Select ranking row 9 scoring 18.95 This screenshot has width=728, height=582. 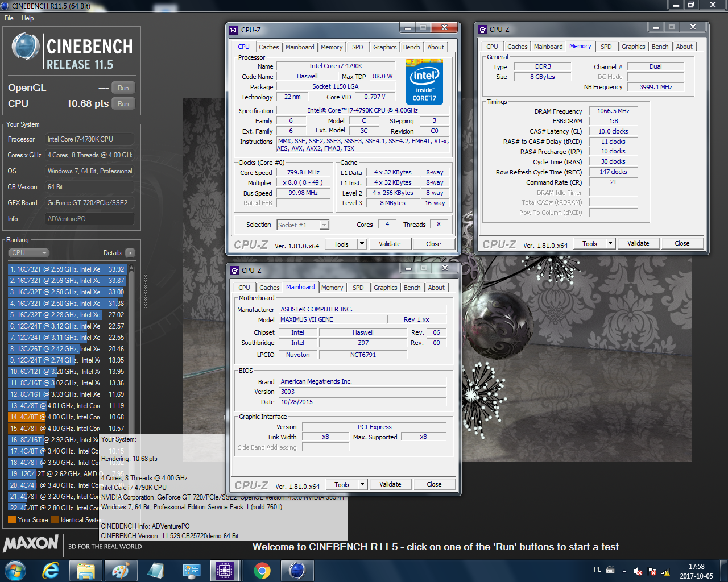67,360
